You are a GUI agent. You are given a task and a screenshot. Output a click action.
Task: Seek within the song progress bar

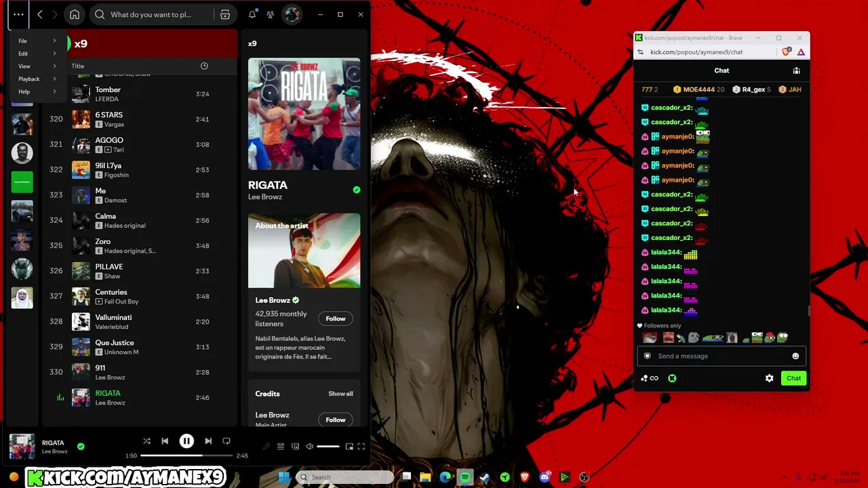pyautogui.click(x=185, y=455)
